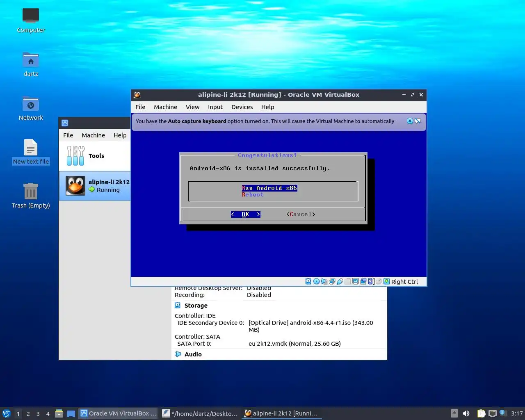Click the Right Ctrl host key label

[404, 282]
